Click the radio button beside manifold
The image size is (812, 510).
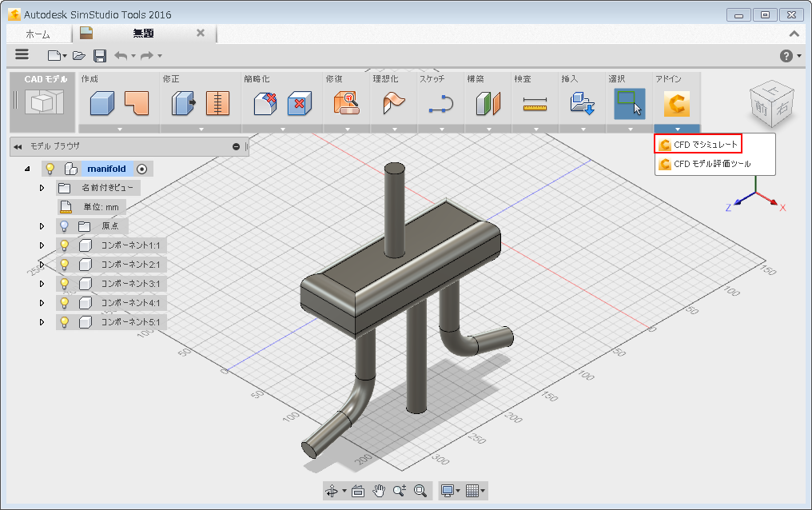coord(142,169)
